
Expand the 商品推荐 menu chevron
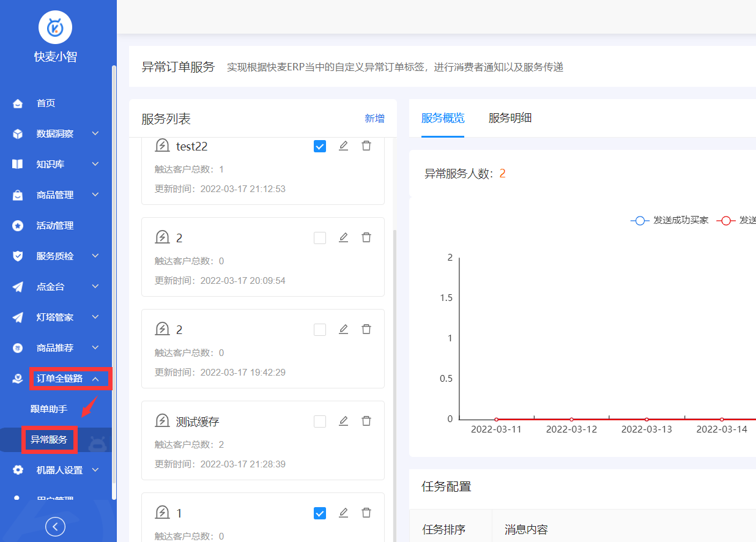point(95,347)
